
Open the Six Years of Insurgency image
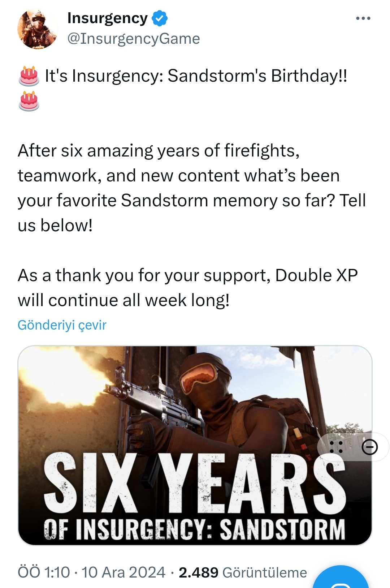(x=195, y=445)
